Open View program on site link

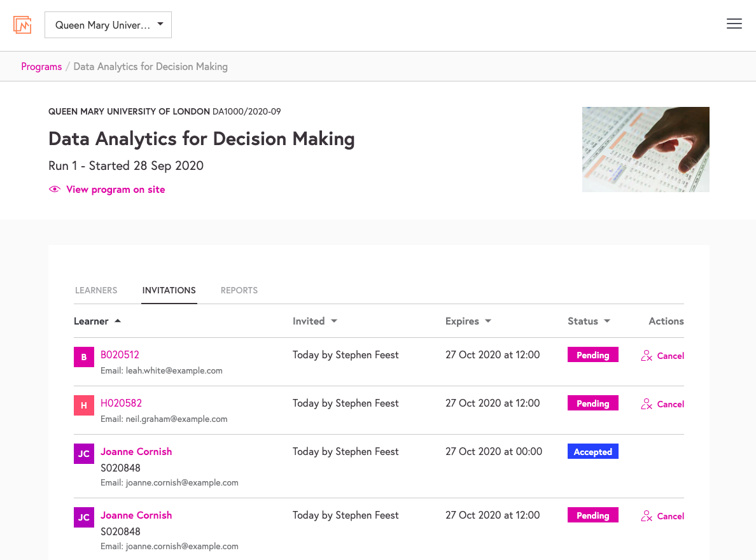[x=115, y=190]
